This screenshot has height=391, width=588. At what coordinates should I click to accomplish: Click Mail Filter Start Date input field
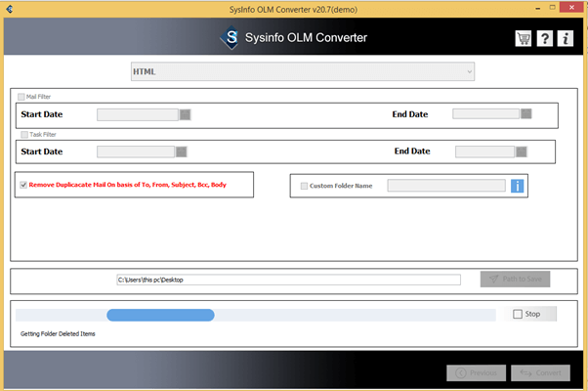[x=138, y=114]
